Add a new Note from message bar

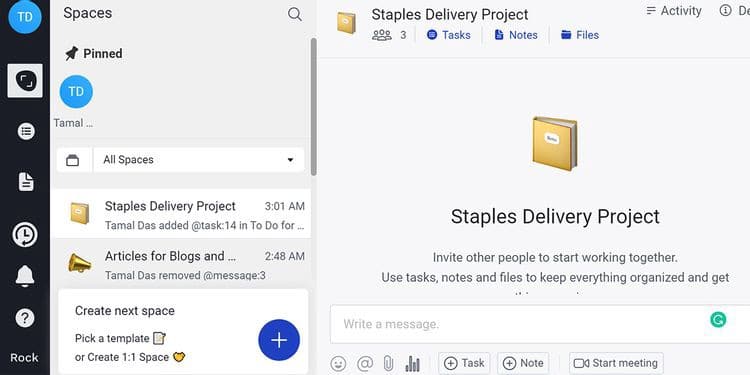tap(523, 364)
